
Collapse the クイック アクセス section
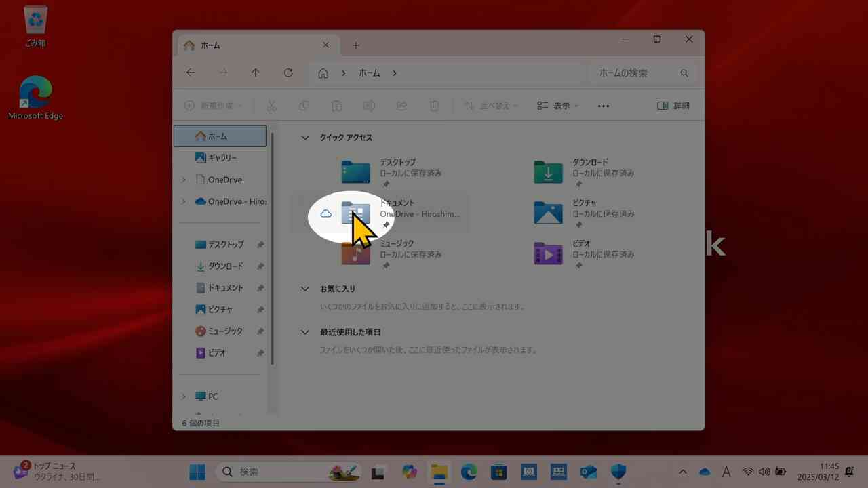click(x=304, y=137)
